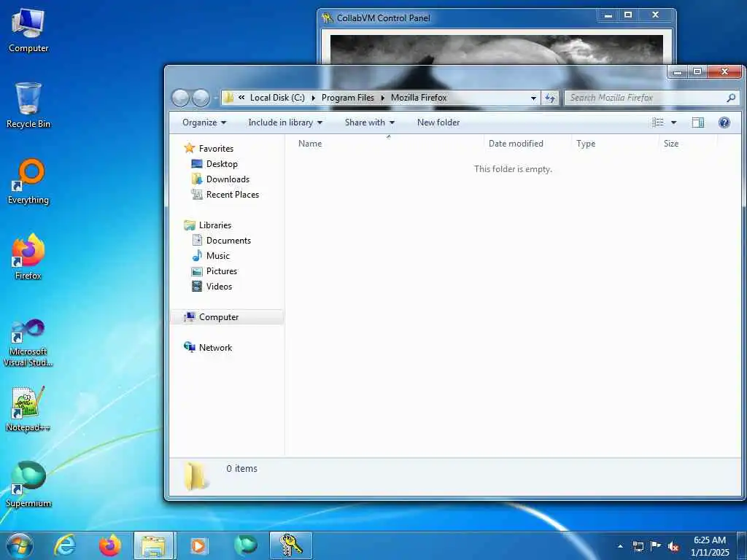Select Program Files in the breadcrumb
This screenshot has height=560, width=747.
348,98
